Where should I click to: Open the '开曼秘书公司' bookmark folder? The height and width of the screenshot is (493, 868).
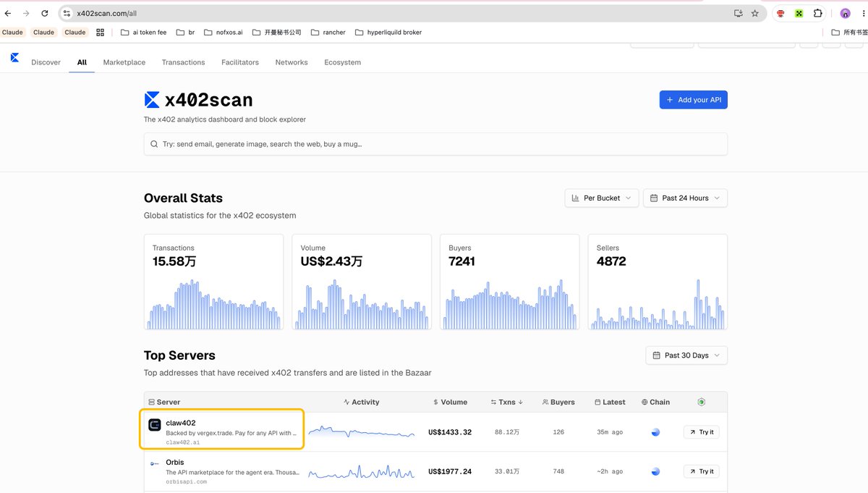(277, 32)
